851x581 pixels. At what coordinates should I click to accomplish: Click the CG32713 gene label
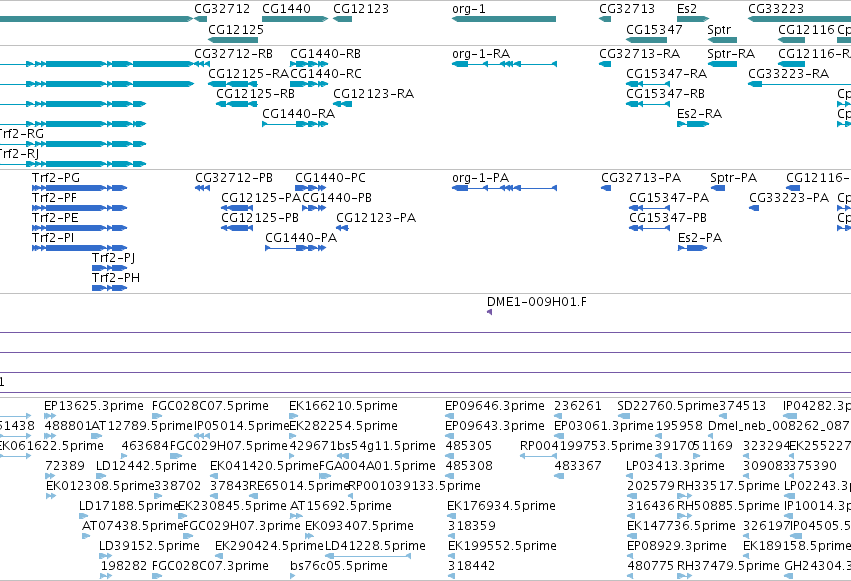(627, 9)
